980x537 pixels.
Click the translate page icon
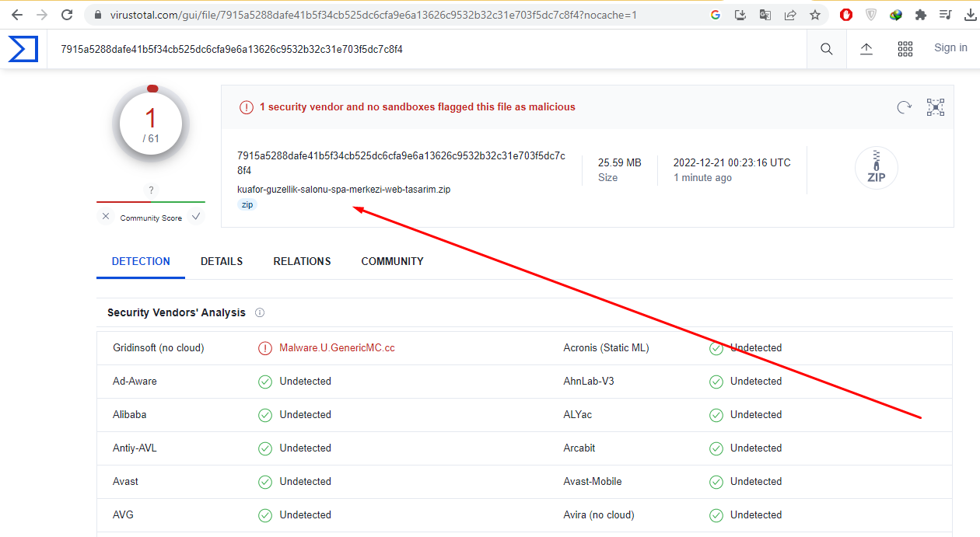click(765, 15)
